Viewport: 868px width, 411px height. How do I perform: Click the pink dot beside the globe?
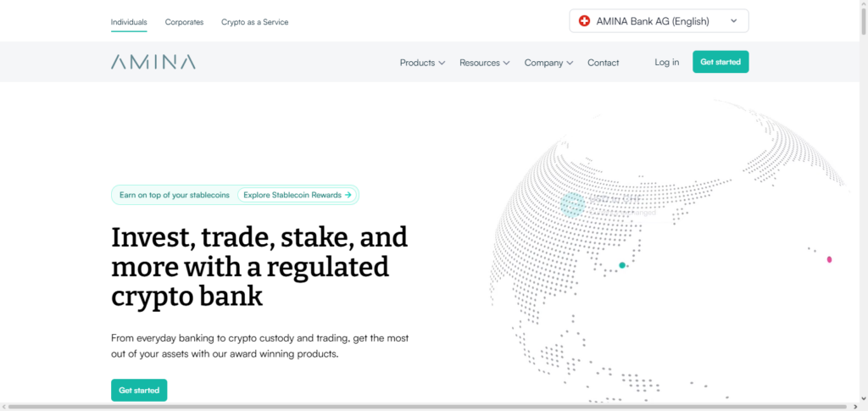coord(829,259)
